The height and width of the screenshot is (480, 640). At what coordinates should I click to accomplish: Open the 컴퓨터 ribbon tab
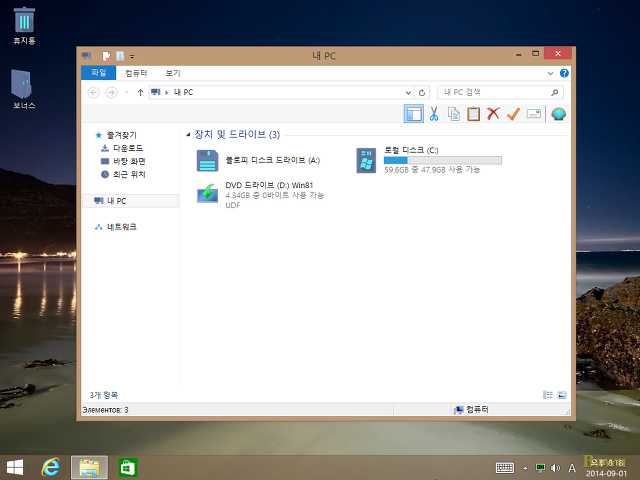136,73
